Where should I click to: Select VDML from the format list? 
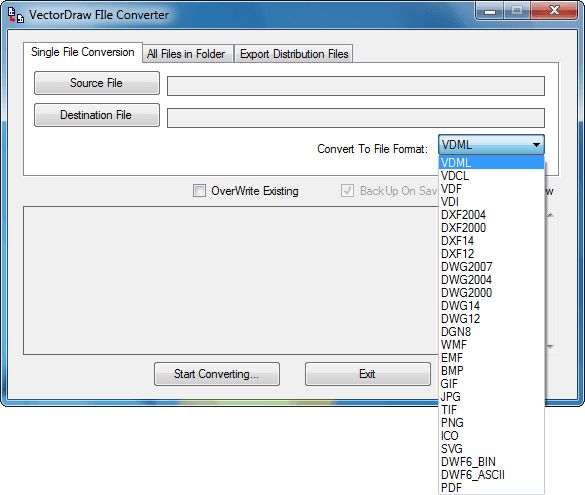[x=491, y=163]
